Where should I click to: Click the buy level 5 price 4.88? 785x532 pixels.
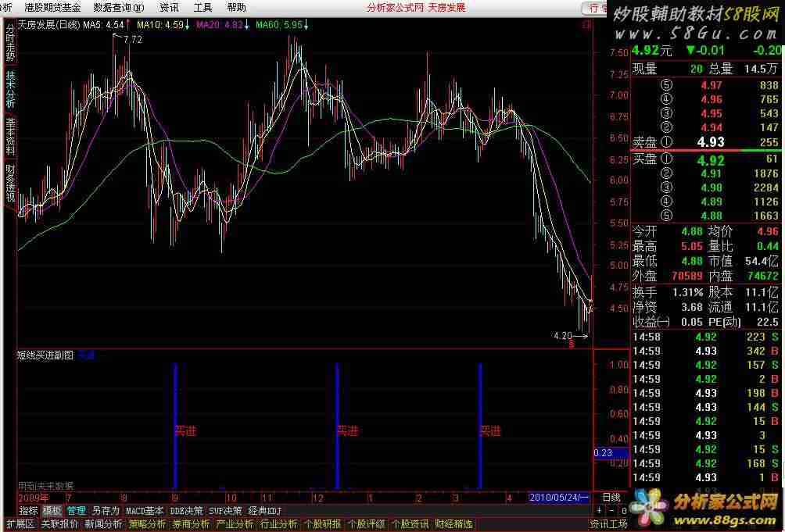click(x=712, y=216)
